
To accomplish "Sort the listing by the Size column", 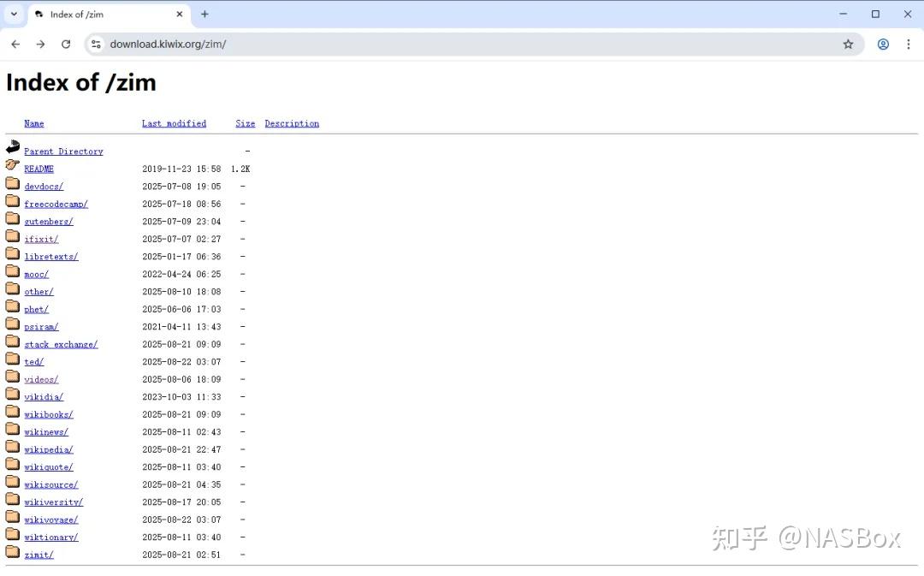I will click(x=246, y=123).
